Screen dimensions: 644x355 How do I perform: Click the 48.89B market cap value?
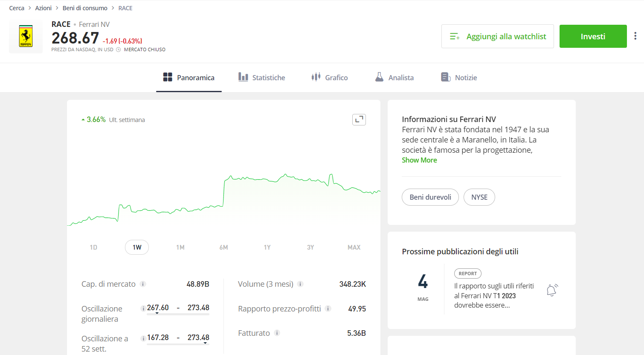[x=198, y=284]
